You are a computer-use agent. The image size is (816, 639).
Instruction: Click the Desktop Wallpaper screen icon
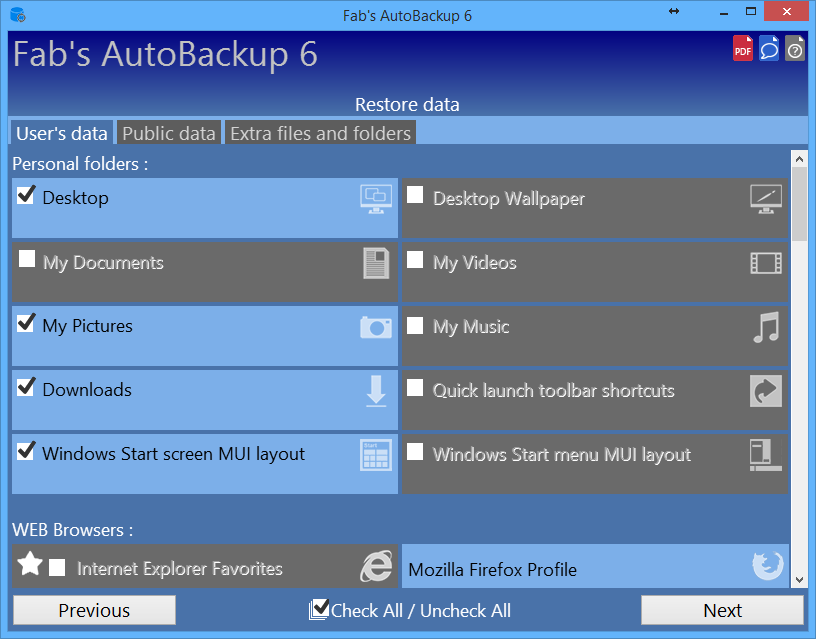766,199
